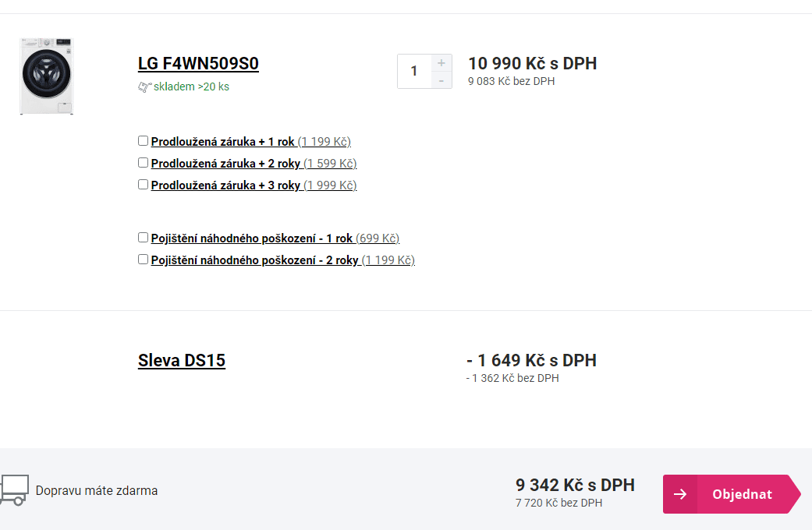The width and height of the screenshot is (812, 530).
Task: Click the Objednat order button
Action: point(732,494)
